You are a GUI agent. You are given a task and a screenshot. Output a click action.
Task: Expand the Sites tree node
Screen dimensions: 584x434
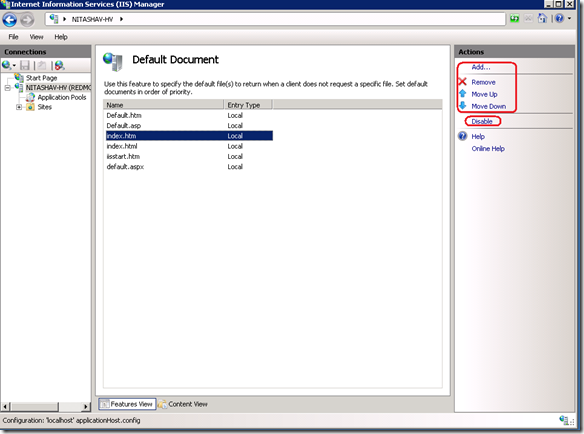coord(19,107)
